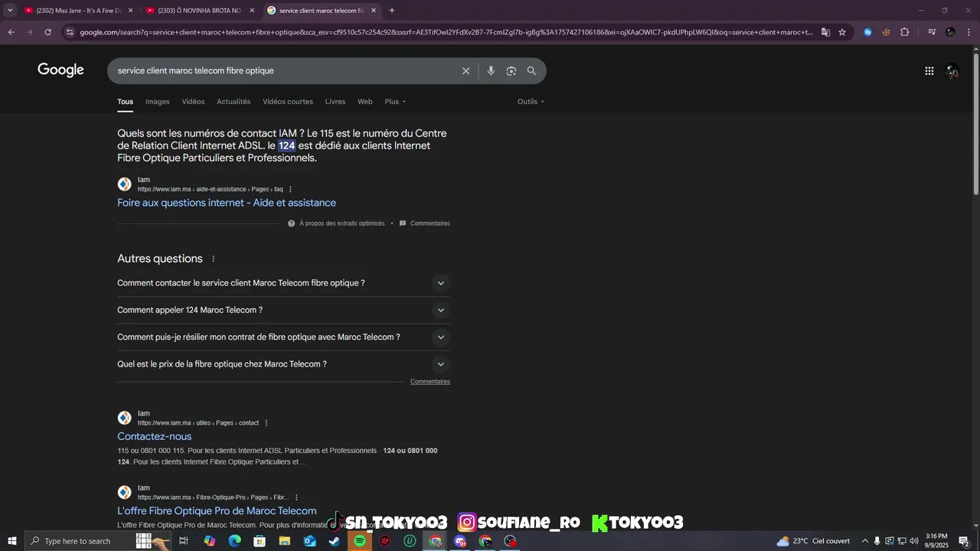
Task: Switch to the Images tab
Action: tap(157, 102)
